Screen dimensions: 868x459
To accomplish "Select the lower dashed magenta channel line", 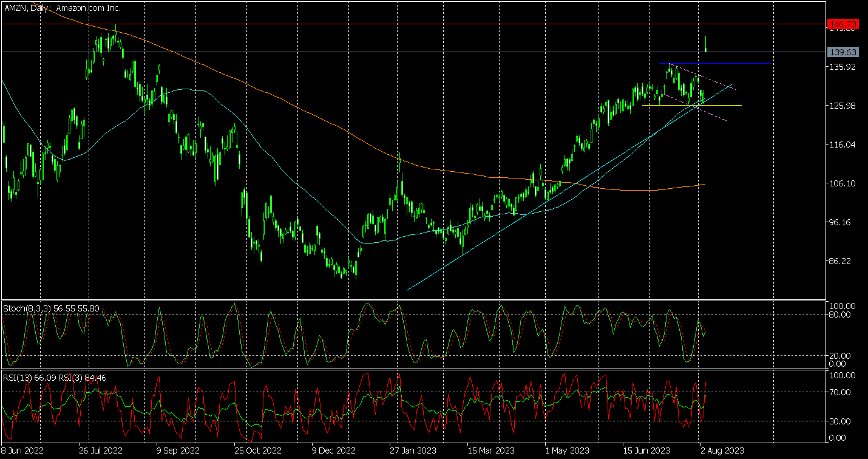I will click(695, 107).
